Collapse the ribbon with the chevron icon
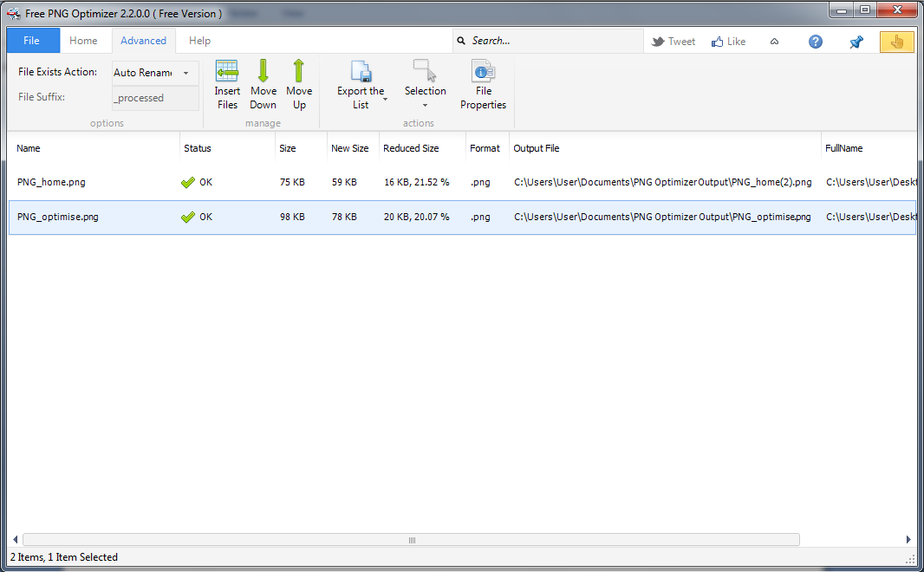The height and width of the screenshot is (572, 924). 774,42
